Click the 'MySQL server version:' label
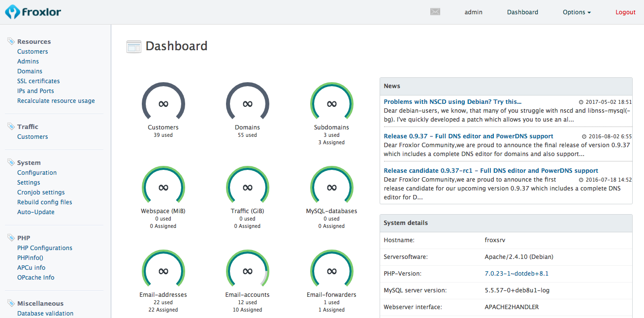 click(x=415, y=290)
